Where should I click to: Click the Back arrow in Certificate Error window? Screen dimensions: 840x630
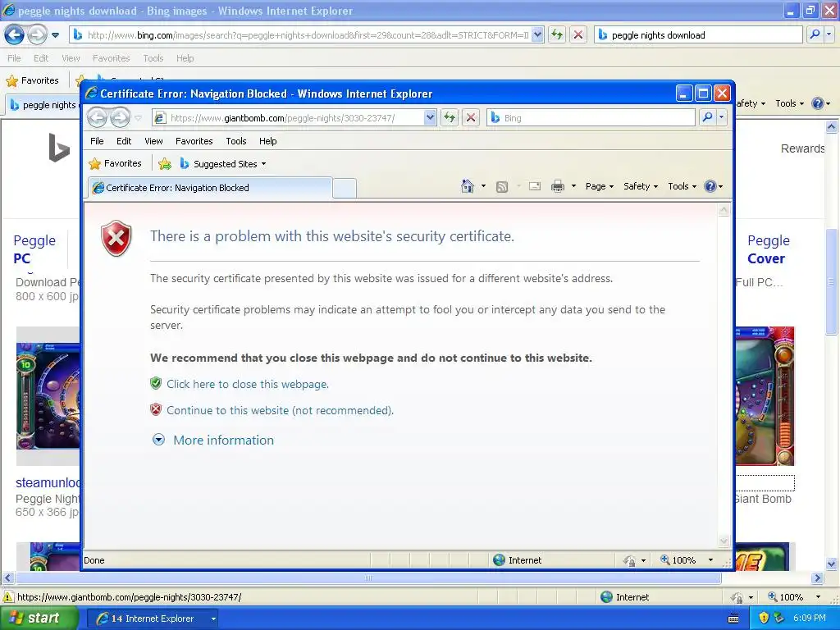point(97,117)
